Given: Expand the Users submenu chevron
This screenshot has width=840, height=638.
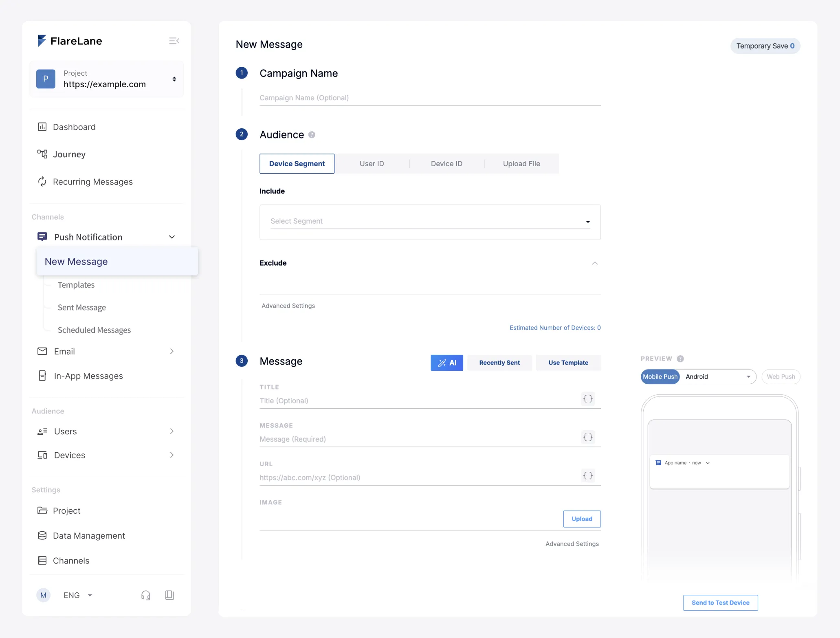Looking at the screenshot, I should pyautogui.click(x=172, y=431).
